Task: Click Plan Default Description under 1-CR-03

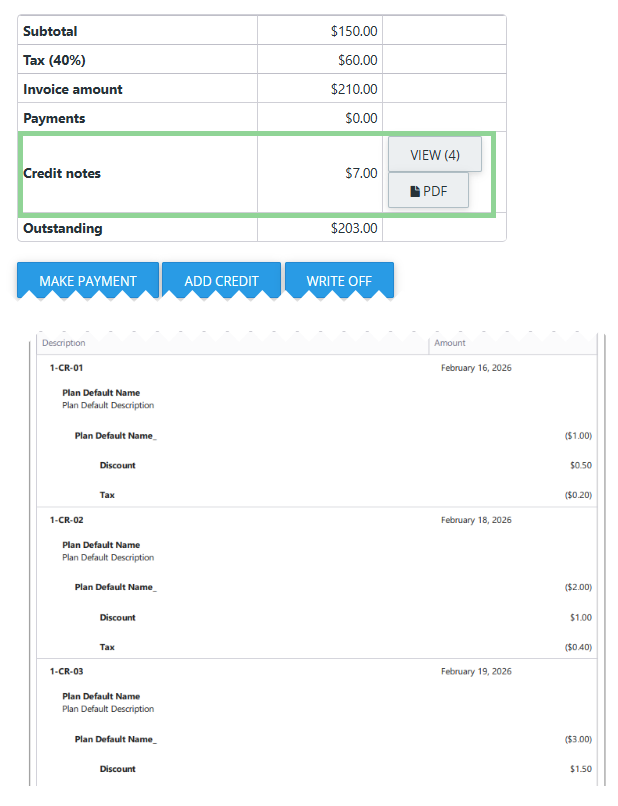Action: (108, 709)
